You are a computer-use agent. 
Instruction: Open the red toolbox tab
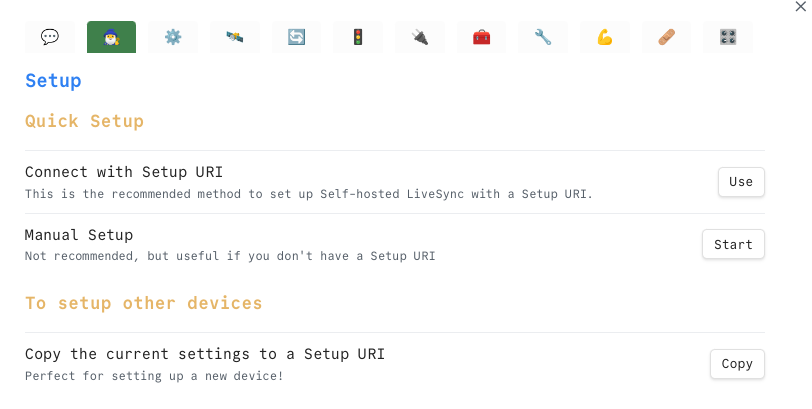pos(482,37)
